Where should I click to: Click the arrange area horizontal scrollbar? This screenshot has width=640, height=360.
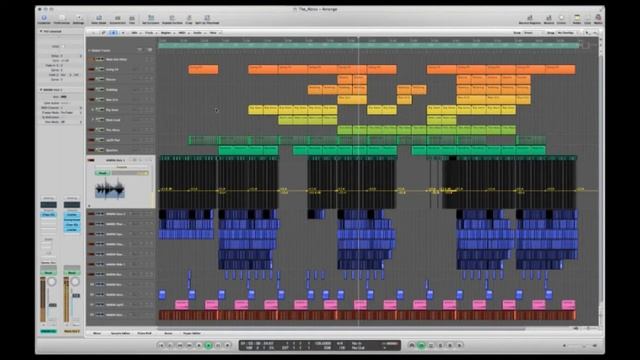point(341,328)
